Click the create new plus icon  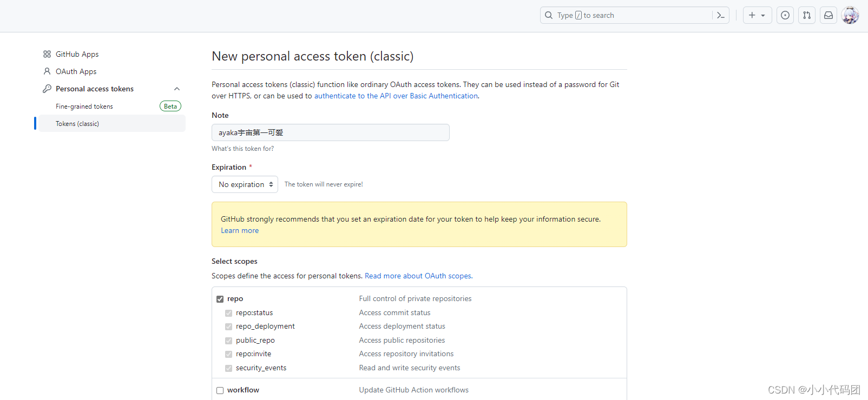(x=752, y=16)
